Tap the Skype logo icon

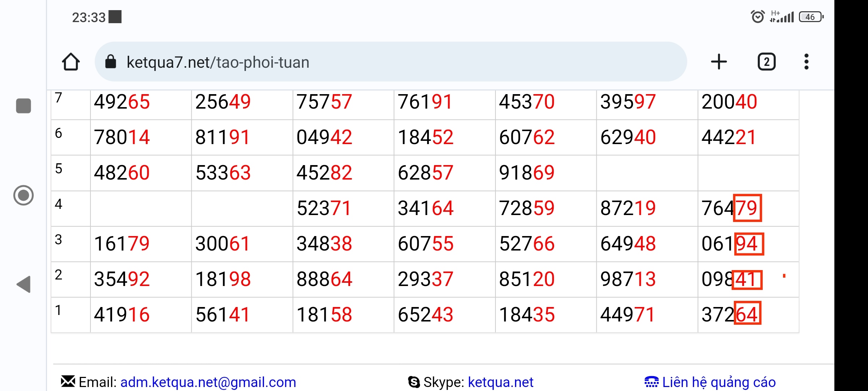(414, 382)
